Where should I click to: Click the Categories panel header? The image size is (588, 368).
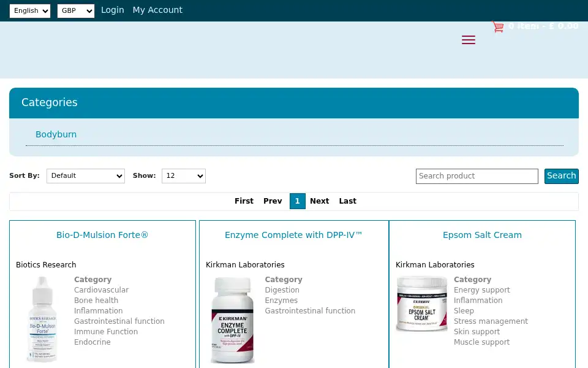[294, 103]
